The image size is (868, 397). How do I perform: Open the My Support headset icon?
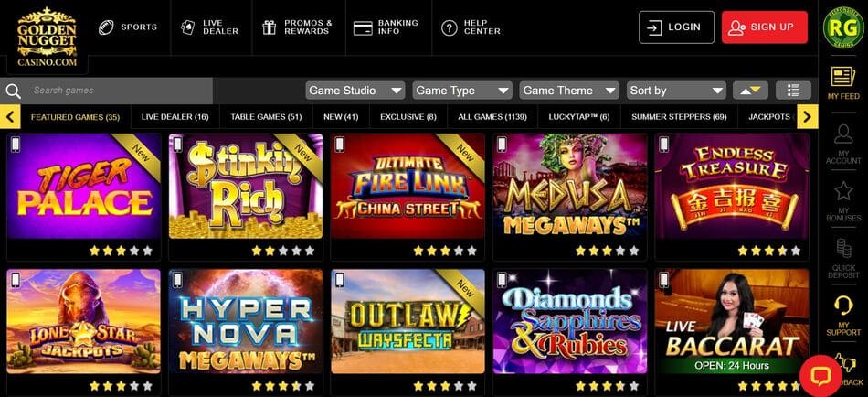click(x=843, y=305)
